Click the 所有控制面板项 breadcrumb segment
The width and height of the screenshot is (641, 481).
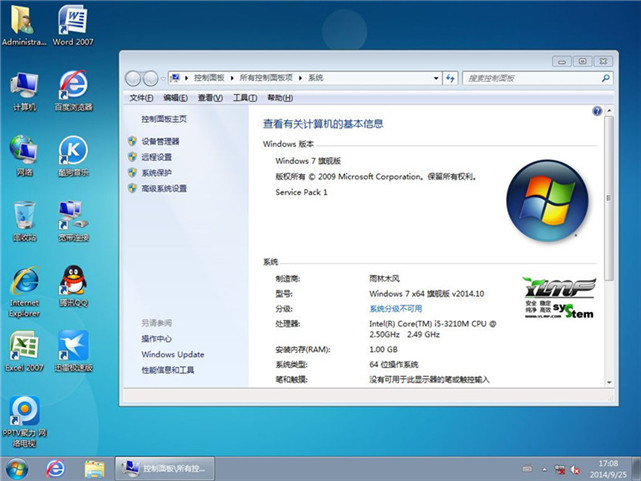(266, 78)
